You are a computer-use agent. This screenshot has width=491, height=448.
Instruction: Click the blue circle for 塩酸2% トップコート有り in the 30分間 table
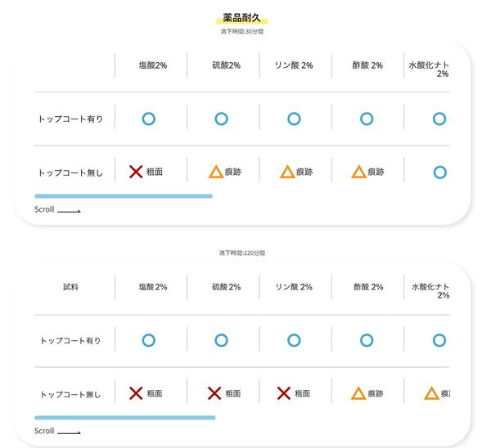pos(149,119)
